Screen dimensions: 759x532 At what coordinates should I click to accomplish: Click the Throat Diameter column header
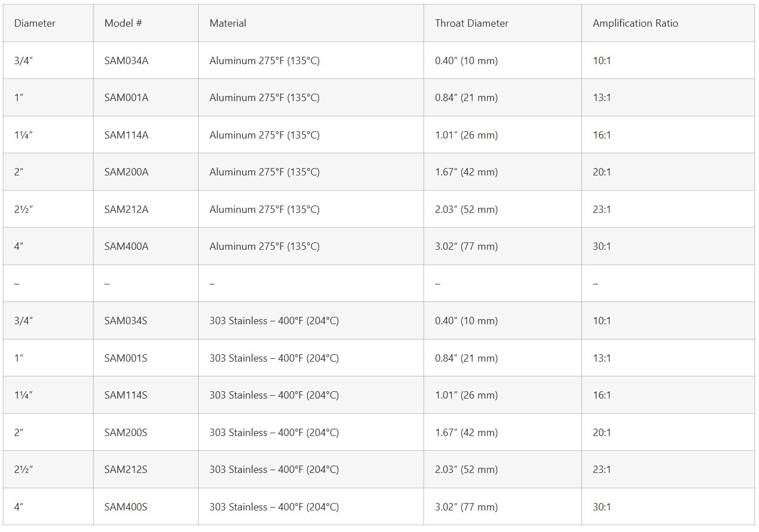(x=471, y=23)
